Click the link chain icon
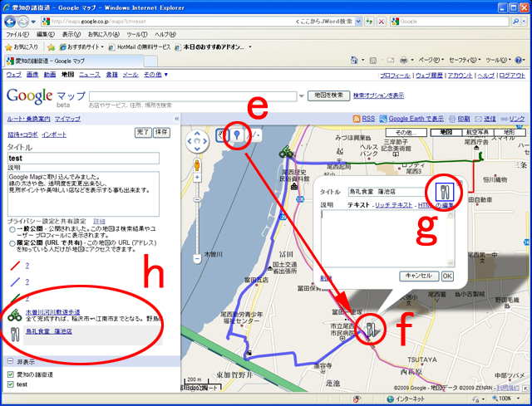The width and height of the screenshot is (532, 406). point(505,119)
